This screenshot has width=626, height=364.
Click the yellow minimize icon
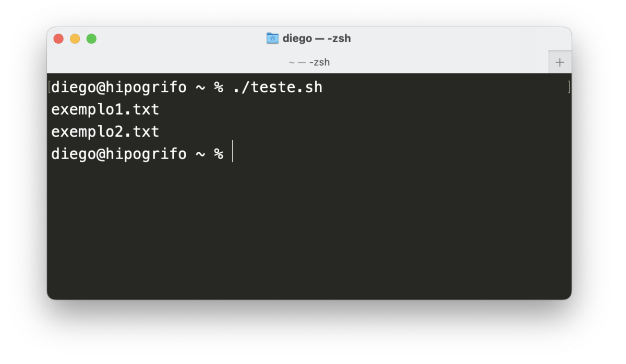(75, 38)
